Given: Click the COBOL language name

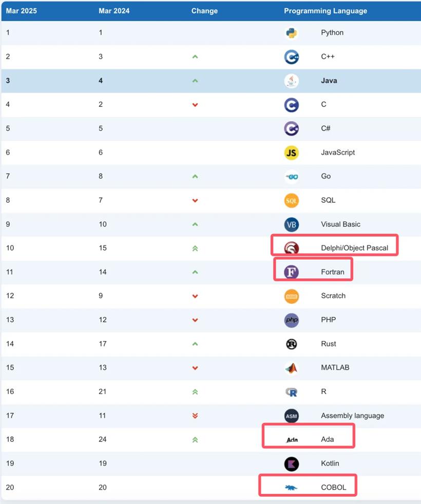Looking at the screenshot, I should (x=333, y=488).
